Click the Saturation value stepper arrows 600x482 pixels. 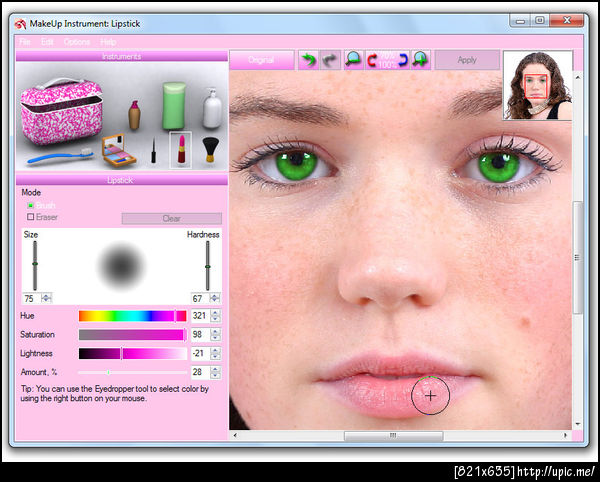tap(215, 335)
